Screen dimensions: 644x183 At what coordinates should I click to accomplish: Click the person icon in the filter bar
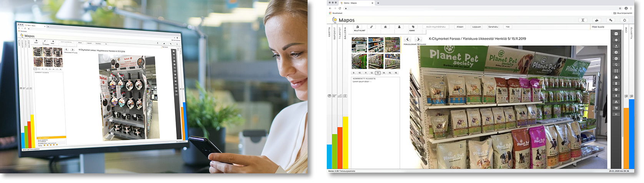click(399, 27)
